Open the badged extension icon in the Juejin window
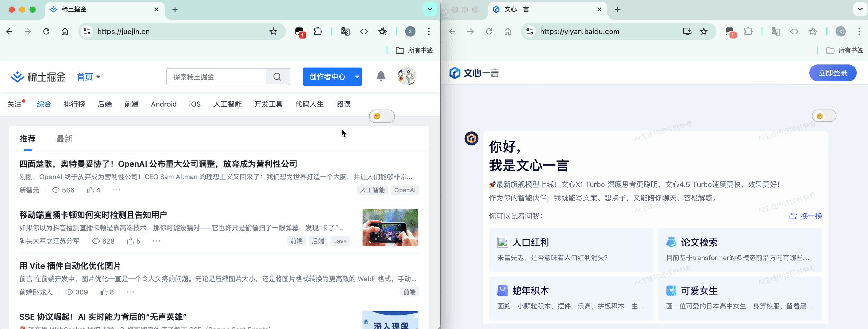The image size is (868, 329). click(x=300, y=32)
